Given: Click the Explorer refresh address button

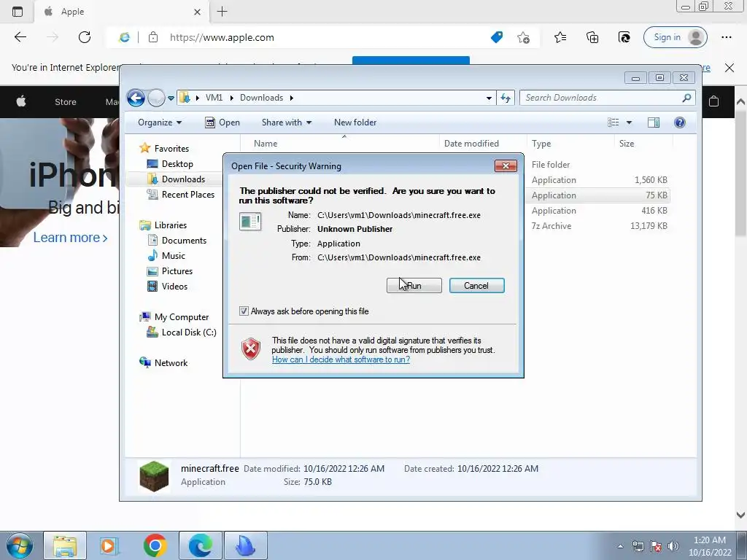Looking at the screenshot, I should click(506, 98).
